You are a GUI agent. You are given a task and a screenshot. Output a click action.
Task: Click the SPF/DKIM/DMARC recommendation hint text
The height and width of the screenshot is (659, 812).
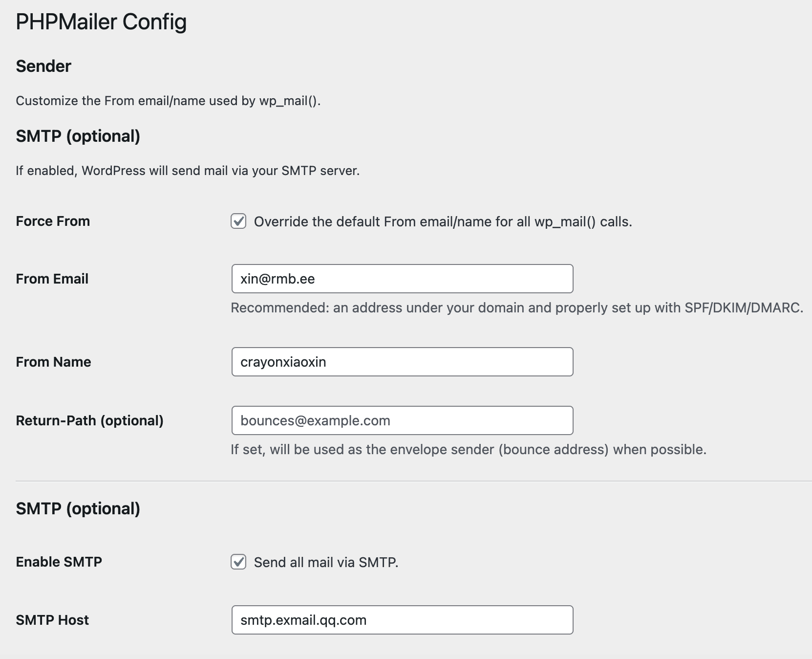[517, 308]
